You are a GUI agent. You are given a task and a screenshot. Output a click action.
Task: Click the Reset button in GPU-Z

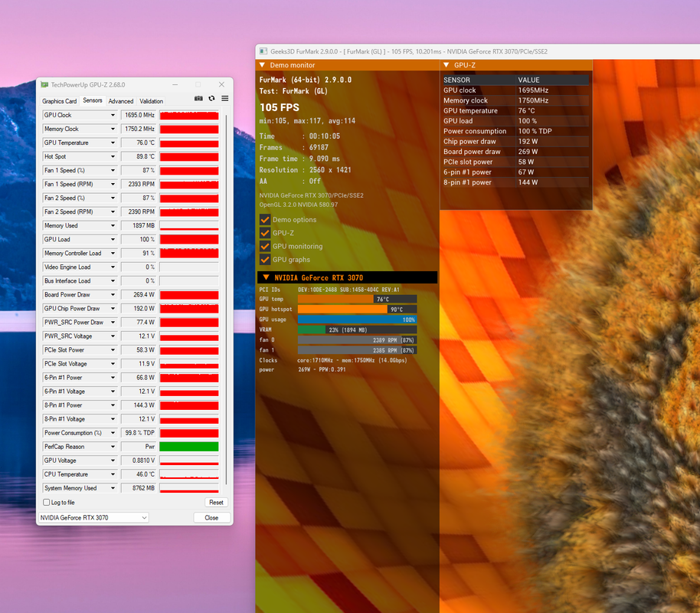pos(217,502)
